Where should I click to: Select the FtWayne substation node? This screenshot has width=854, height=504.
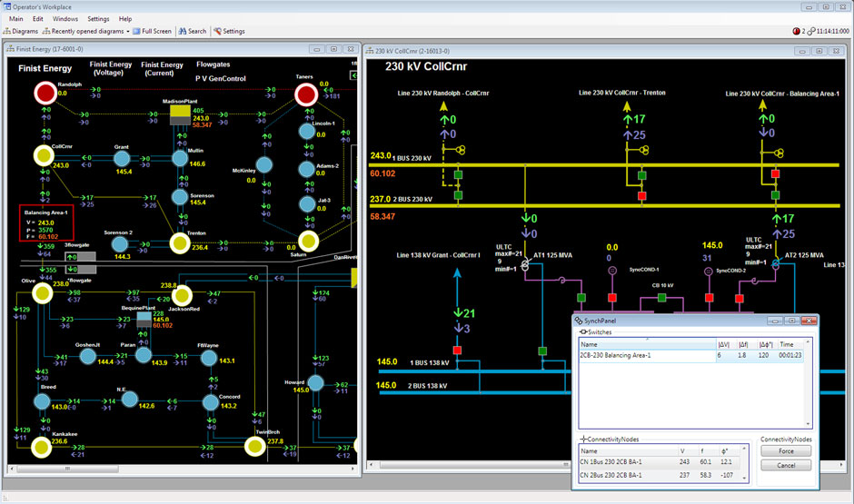[209, 358]
